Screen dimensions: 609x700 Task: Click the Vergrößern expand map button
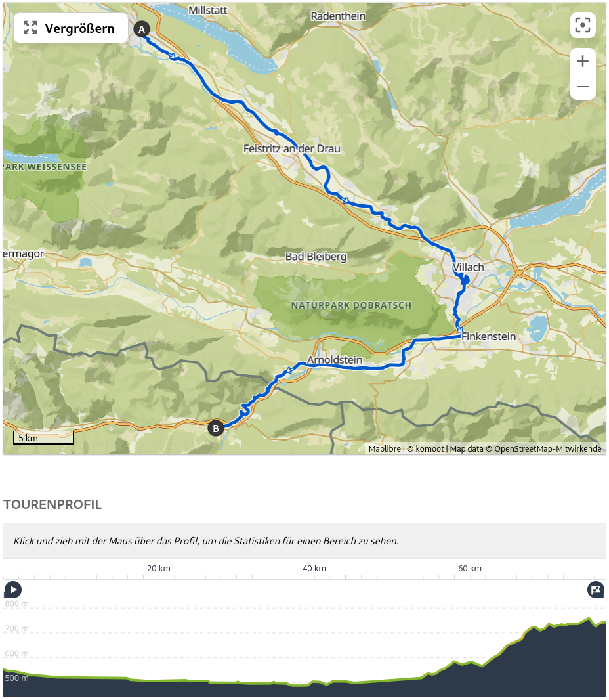70,28
